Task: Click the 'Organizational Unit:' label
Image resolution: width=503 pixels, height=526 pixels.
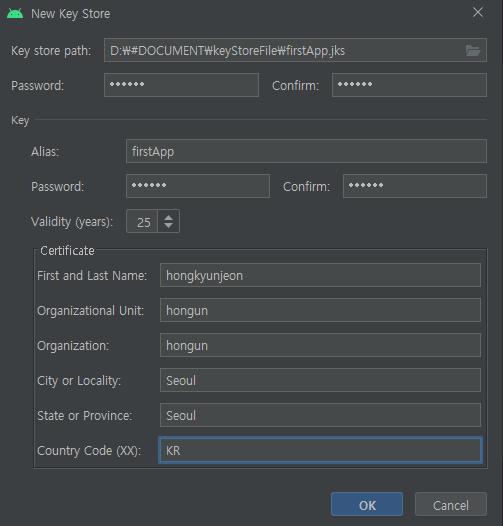Action: [x=91, y=311]
